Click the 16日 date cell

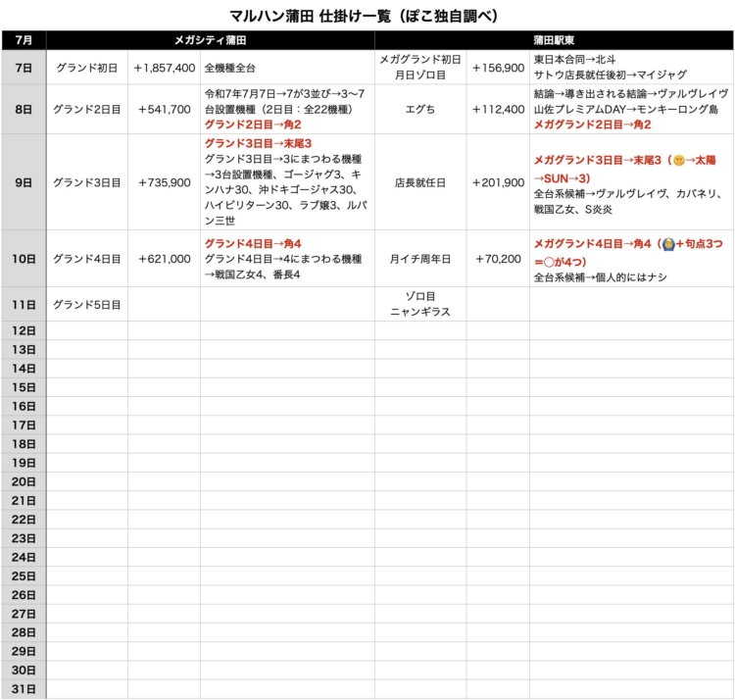pos(24,406)
